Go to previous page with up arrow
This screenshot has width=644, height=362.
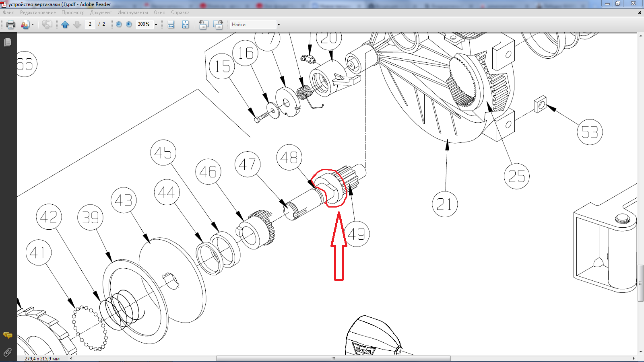65,25
